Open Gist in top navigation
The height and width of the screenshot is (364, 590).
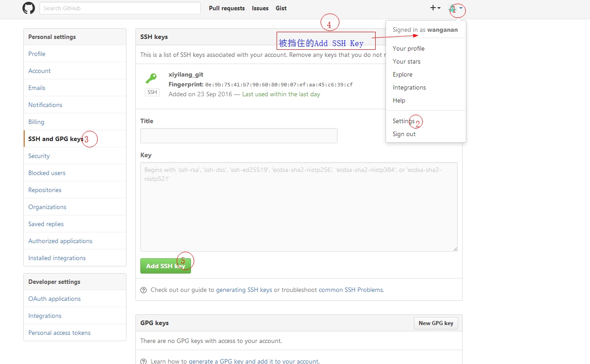[x=281, y=8]
